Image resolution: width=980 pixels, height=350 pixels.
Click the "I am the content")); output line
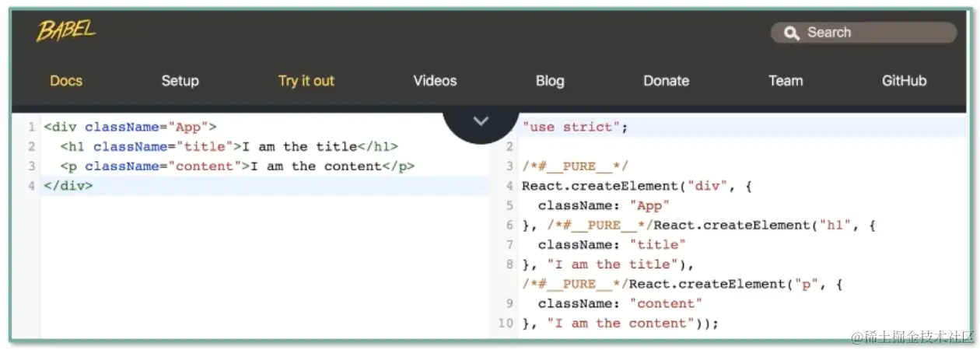[x=620, y=323]
